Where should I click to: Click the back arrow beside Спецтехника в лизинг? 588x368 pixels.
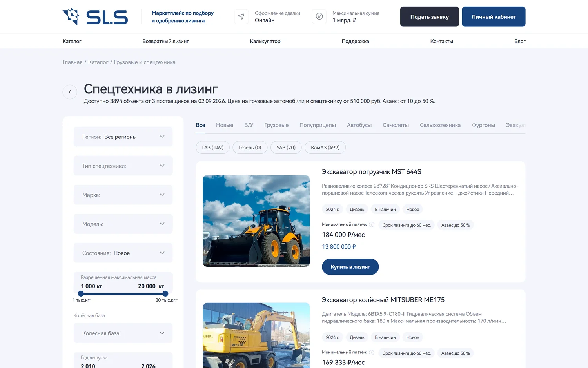[x=70, y=92]
